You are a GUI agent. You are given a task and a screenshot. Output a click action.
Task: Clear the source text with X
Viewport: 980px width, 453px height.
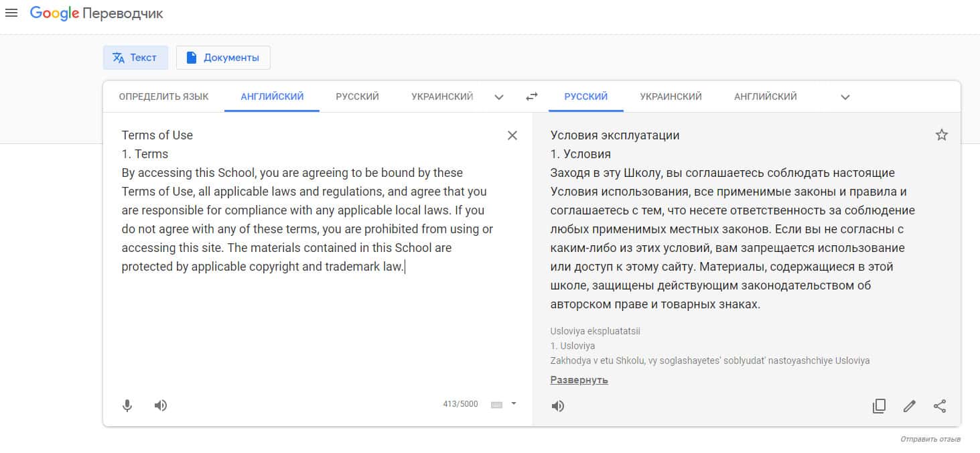512,135
